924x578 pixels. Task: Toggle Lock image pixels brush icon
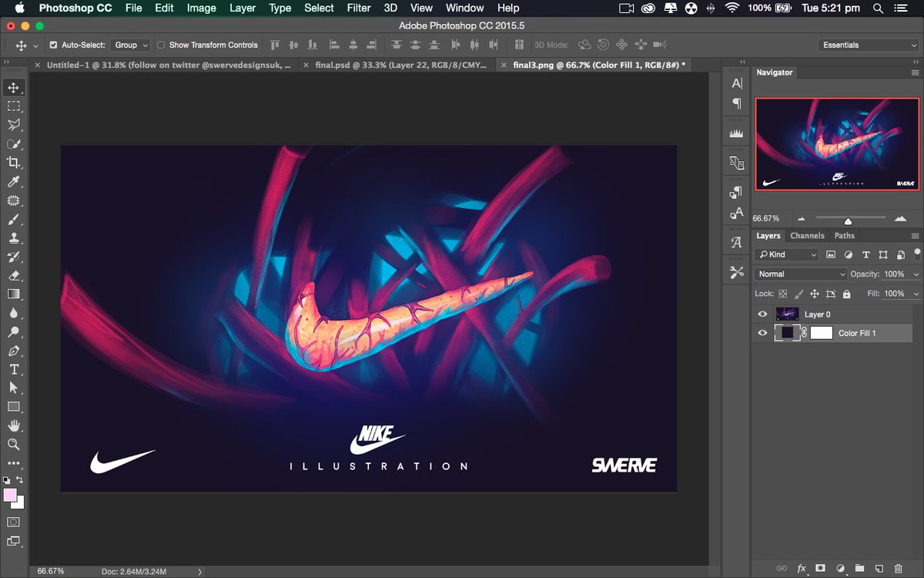coord(799,294)
